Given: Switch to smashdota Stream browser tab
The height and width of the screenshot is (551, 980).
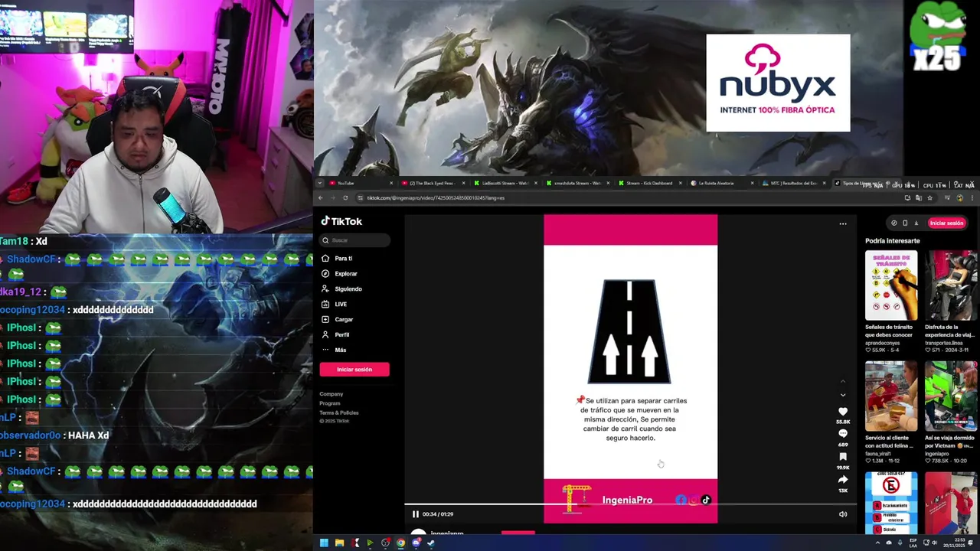Looking at the screenshot, I should [577, 183].
